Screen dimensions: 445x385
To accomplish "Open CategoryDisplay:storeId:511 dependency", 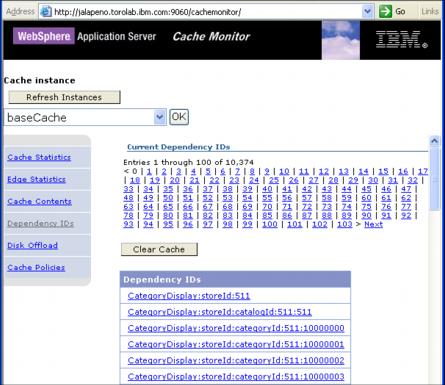I will tap(189, 296).
